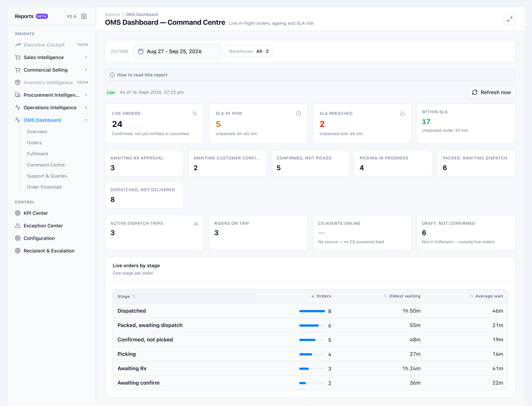This screenshot has height=406, width=532.
Task: Click the KPI Center target icon
Action: tap(18, 213)
